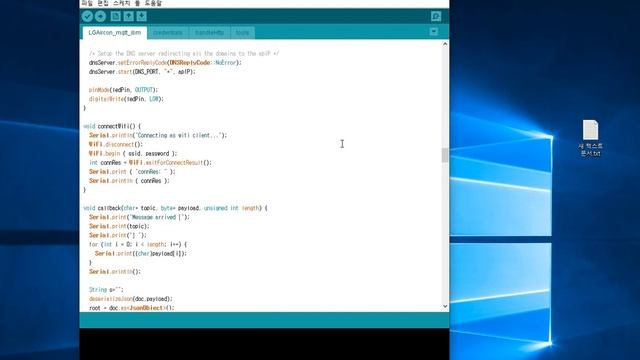Click the 'dnsServer.start(DNS_PORT' line
This screenshot has width=640, height=360.
(142, 71)
